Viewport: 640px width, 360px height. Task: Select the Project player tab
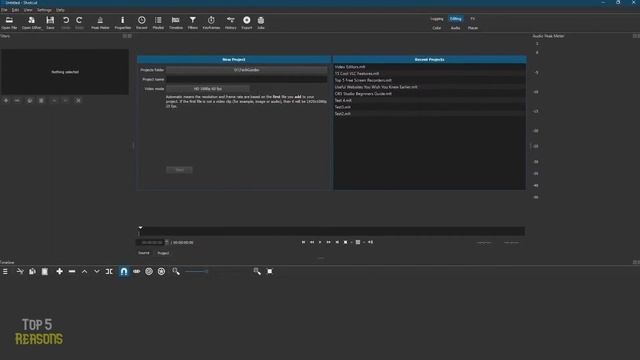tap(163, 253)
